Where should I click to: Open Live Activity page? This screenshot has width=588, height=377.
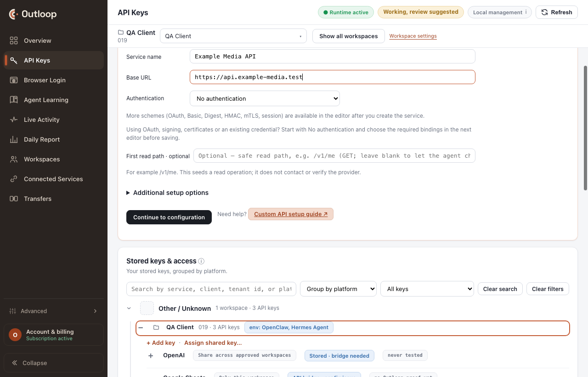pyautogui.click(x=54, y=120)
